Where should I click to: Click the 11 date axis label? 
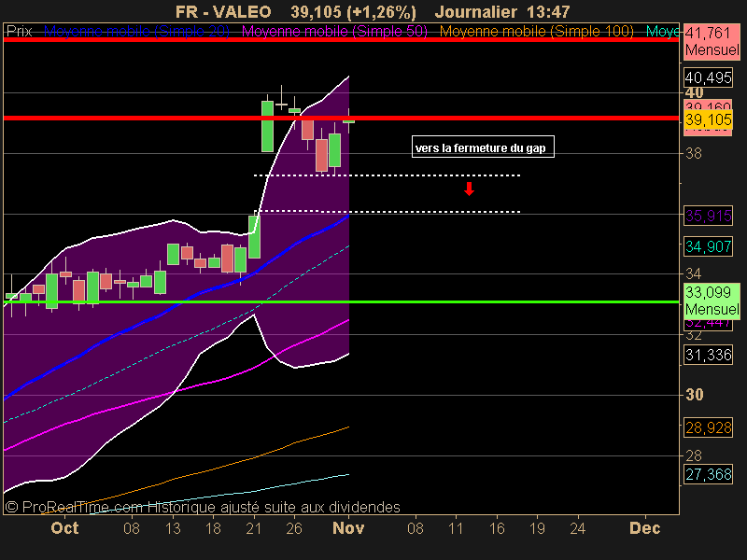point(456,528)
